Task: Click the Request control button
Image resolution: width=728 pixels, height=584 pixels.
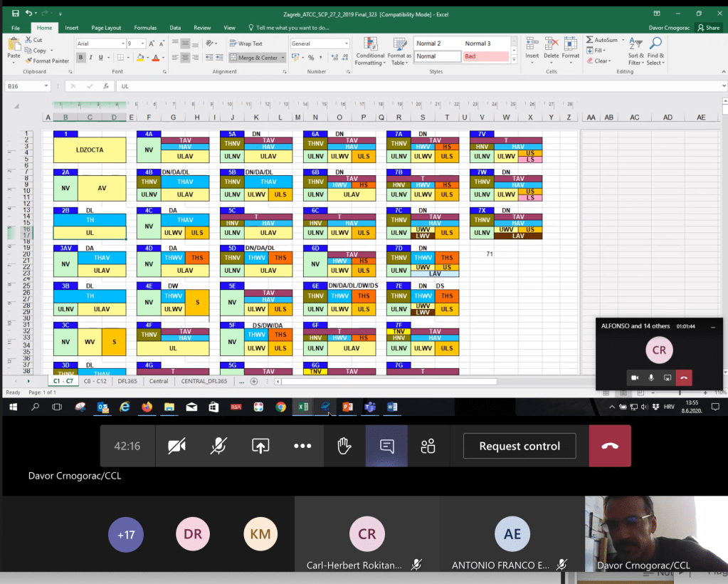Action: 519,446
